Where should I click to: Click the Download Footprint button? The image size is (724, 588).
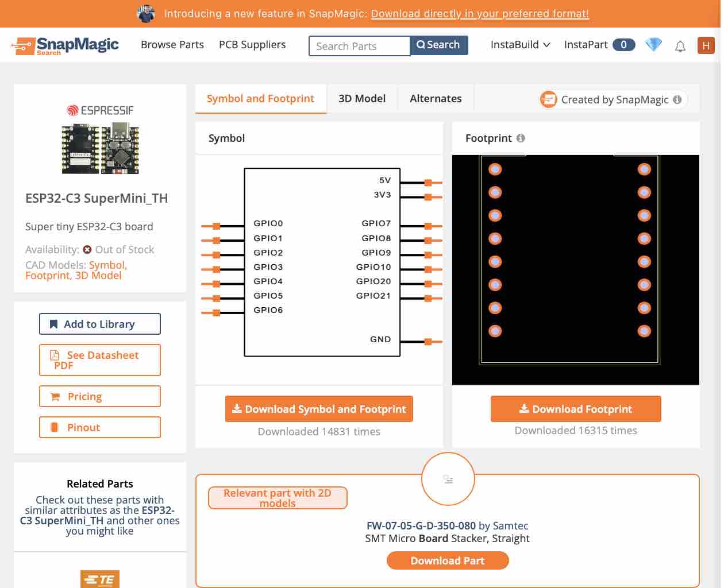click(576, 409)
